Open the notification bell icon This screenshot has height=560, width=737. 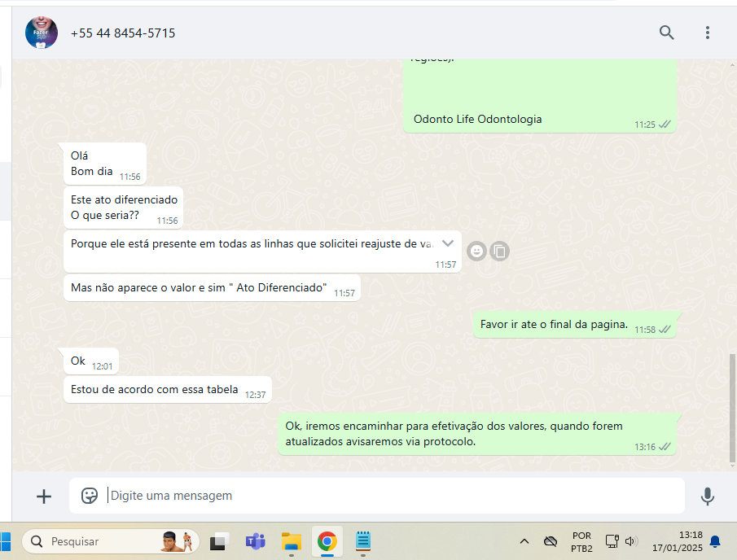tap(715, 541)
